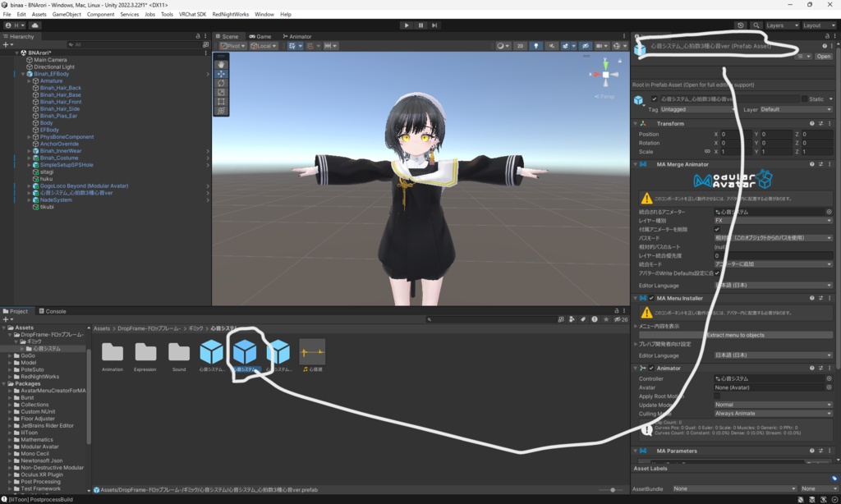Adjust the project icon size slider
Viewport: 841px width, 504px height.
[613, 489]
